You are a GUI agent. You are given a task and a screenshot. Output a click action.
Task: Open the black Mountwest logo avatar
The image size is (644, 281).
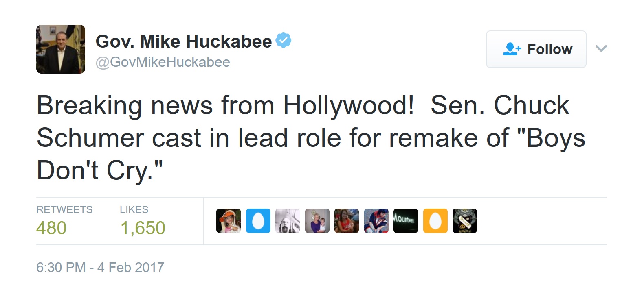(406, 221)
